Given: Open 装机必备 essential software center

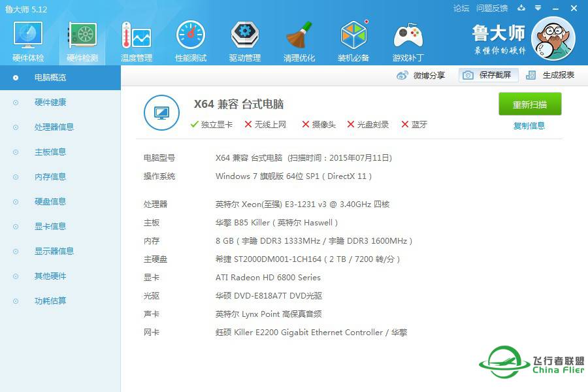Looking at the screenshot, I should coord(353,39).
